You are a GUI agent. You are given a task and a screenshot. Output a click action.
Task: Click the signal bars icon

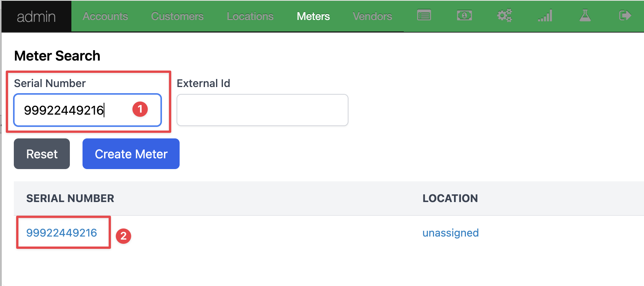pyautogui.click(x=545, y=16)
